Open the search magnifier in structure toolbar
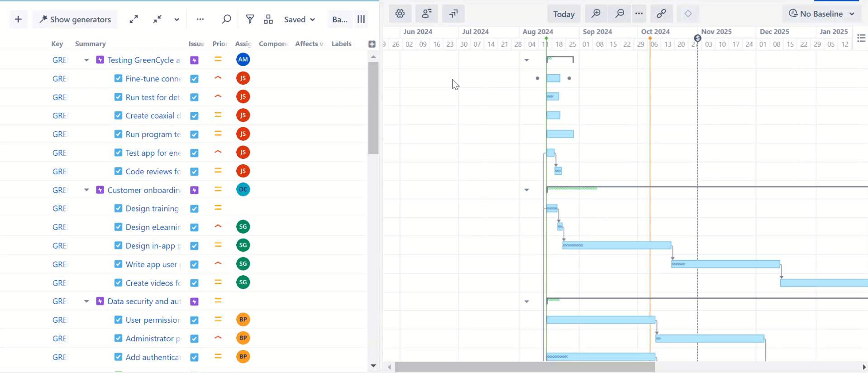This screenshot has height=373, width=868. click(226, 19)
